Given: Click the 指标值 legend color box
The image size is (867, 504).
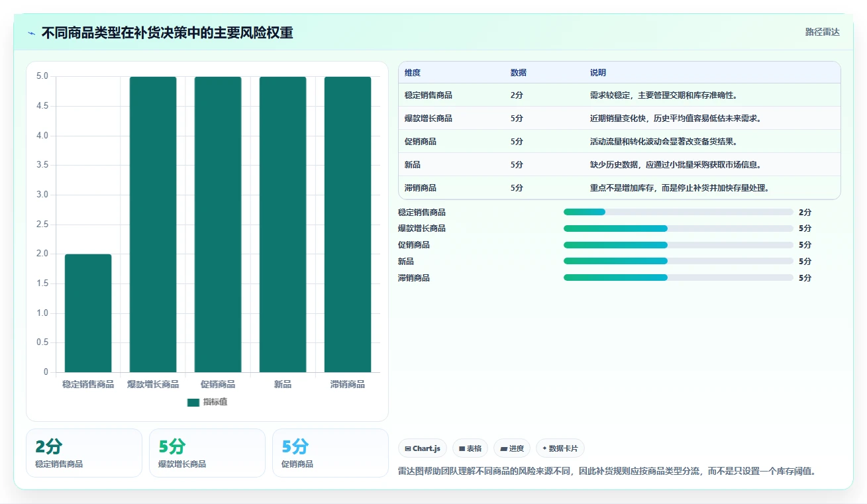Looking at the screenshot, I should point(193,402).
